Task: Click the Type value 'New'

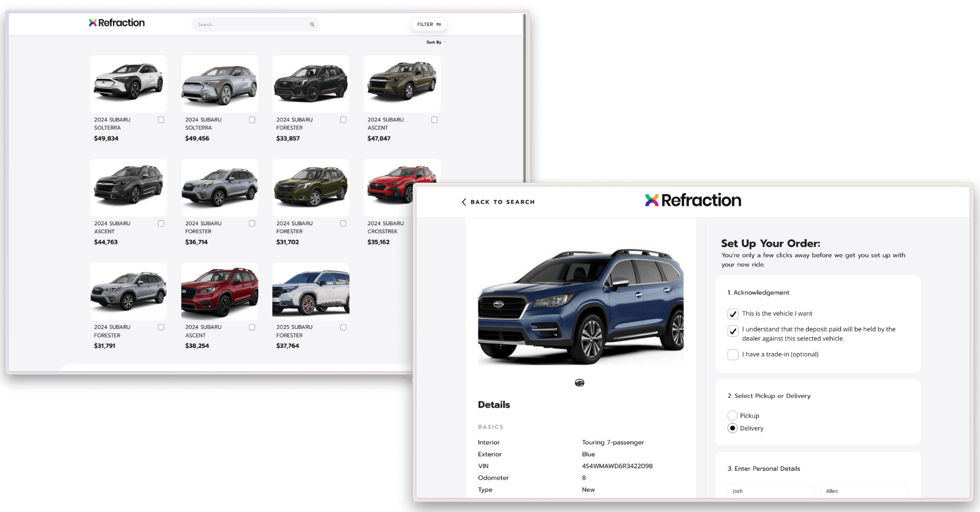Action: coord(589,490)
